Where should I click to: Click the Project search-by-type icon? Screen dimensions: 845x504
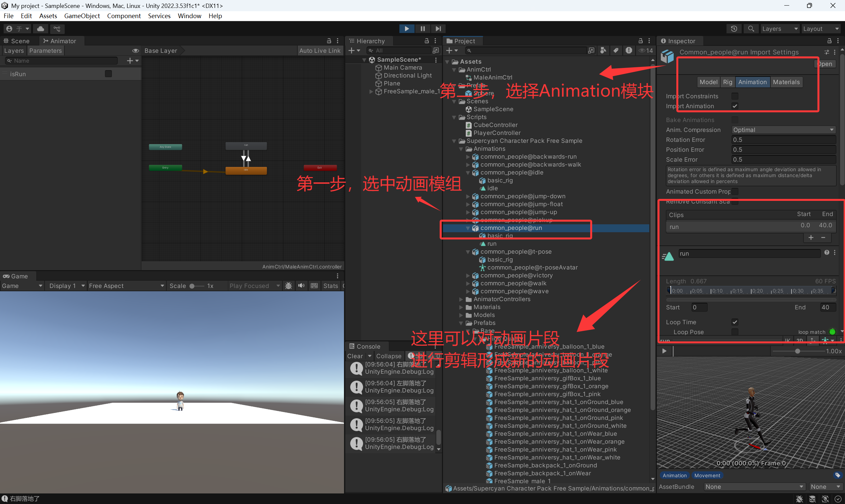pyautogui.click(x=603, y=50)
